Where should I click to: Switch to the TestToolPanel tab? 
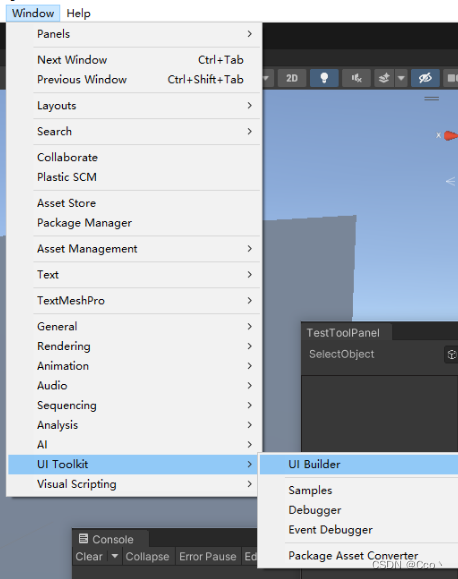click(346, 333)
